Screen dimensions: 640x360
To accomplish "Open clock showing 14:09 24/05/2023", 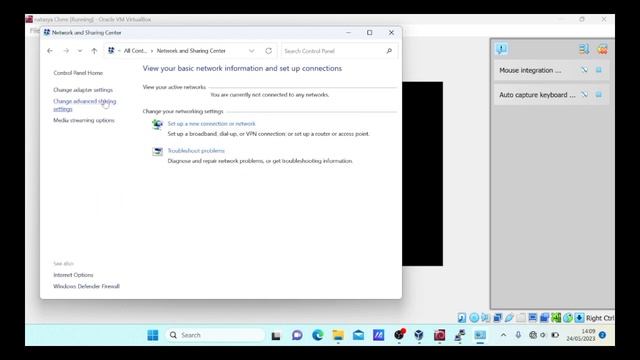I will 581,335.
